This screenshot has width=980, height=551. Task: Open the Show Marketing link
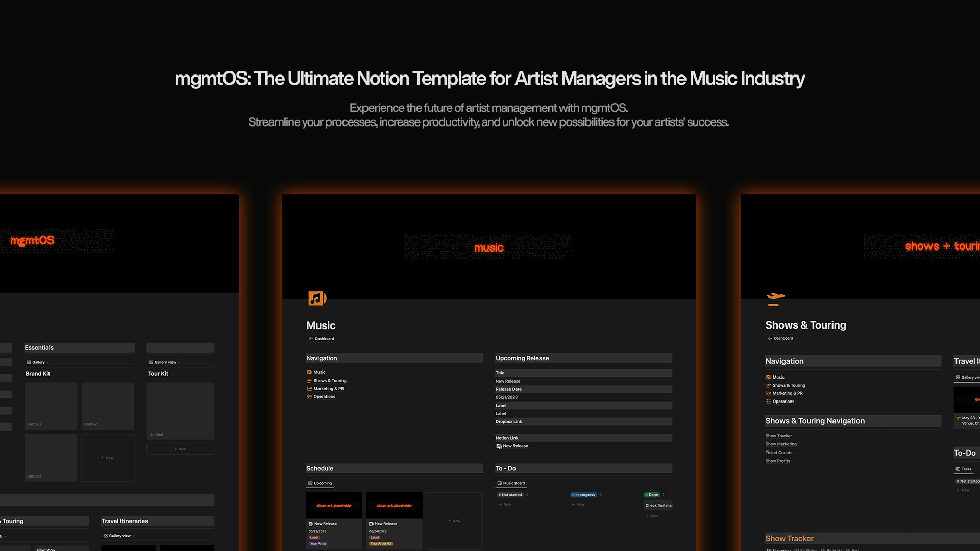pos(781,444)
